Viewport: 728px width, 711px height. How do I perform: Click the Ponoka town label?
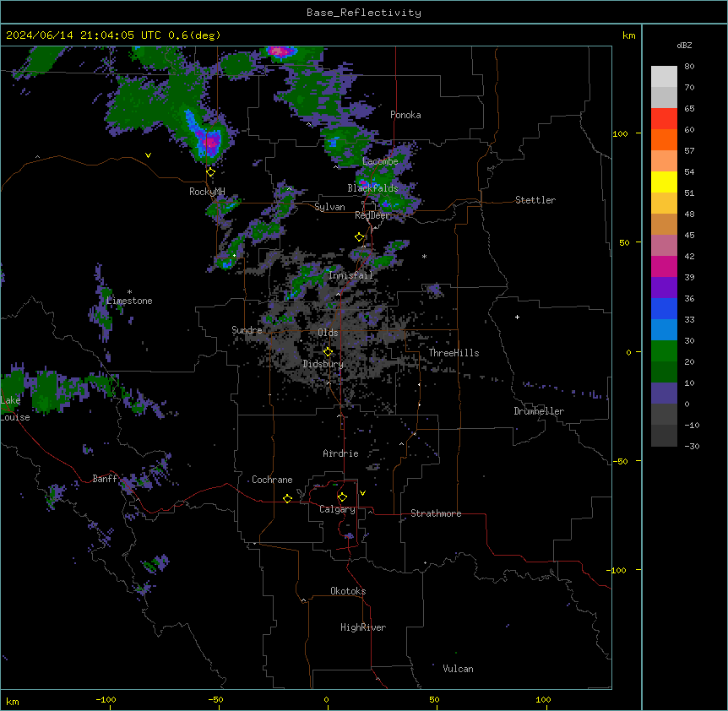click(x=405, y=115)
